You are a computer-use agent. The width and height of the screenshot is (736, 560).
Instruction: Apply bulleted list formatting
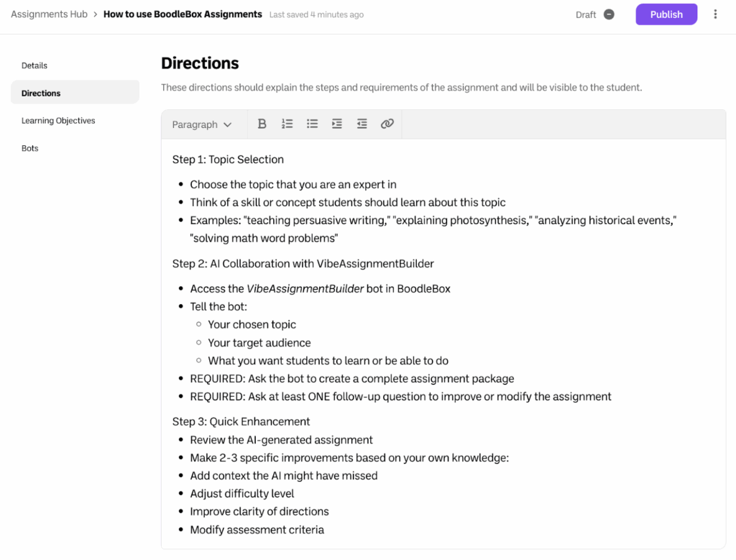312,124
